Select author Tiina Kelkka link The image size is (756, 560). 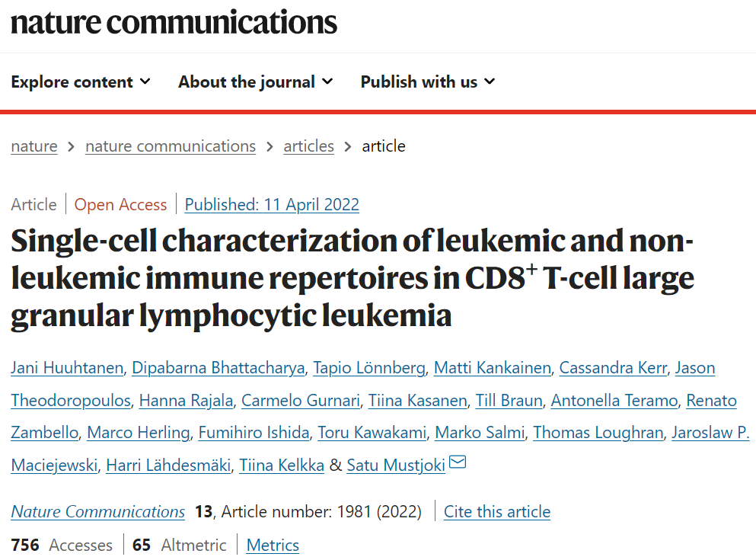pyautogui.click(x=281, y=465)
